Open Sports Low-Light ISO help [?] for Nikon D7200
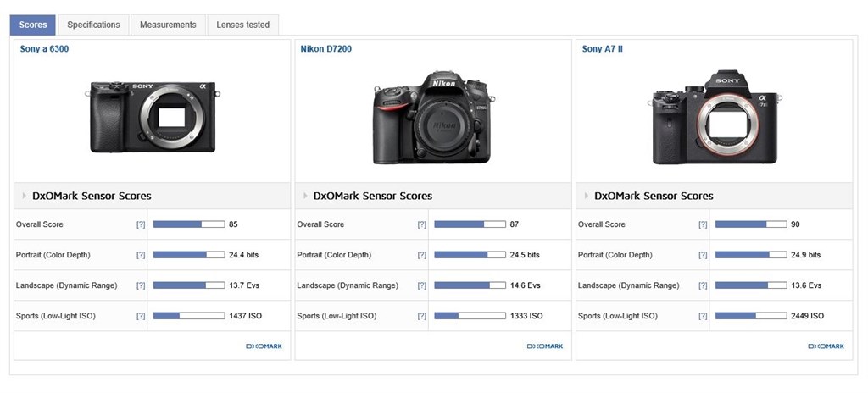This screenshot has width=868, height=393. click(x=422, y=316)
